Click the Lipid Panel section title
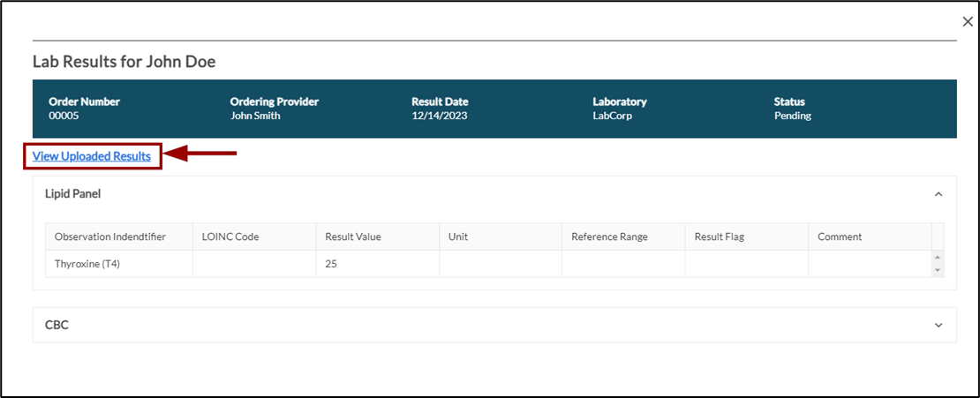Viewport: 980px width, 398px height. 72,193
